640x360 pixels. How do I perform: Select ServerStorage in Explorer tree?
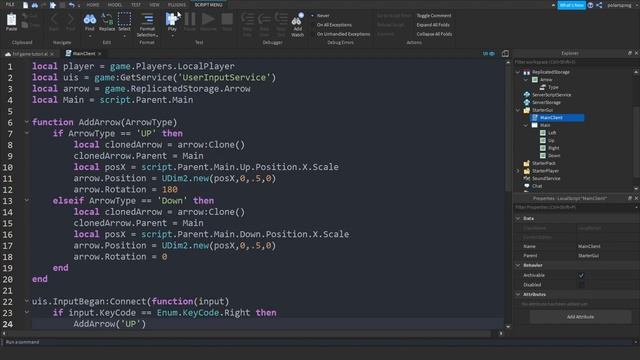click(x=546, y=102)
